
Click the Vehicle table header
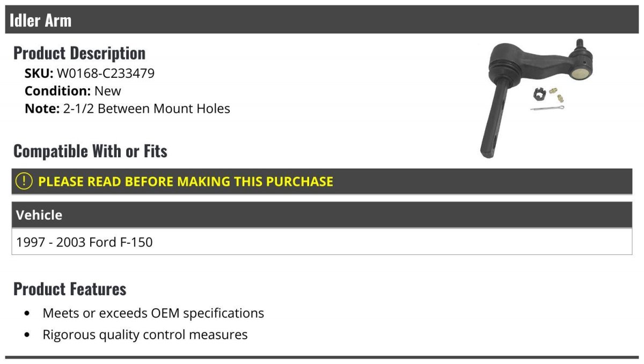pyautogui.click(x=322, y=215)
